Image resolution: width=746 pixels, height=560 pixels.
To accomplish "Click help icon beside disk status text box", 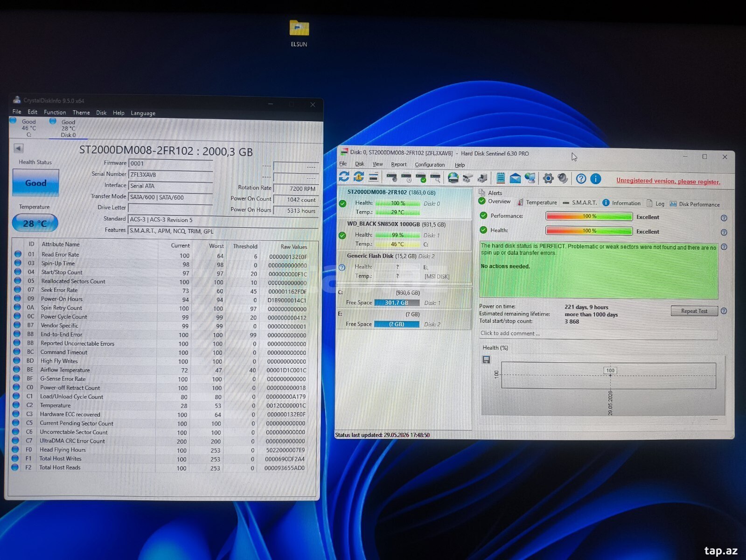I will click(724, 247).
